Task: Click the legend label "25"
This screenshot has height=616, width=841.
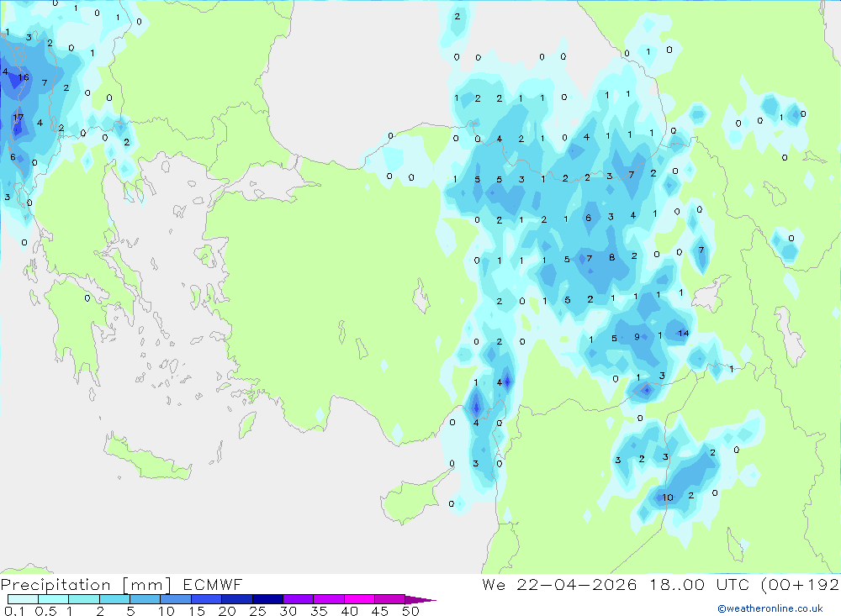Action: pyautogui.click(x=258, y=611)
